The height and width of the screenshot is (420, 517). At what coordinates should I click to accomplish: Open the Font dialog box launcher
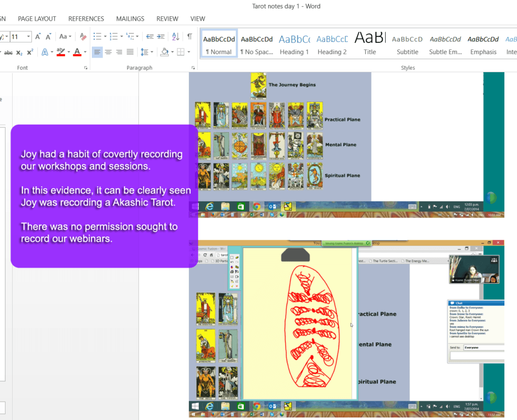(86, 68)
